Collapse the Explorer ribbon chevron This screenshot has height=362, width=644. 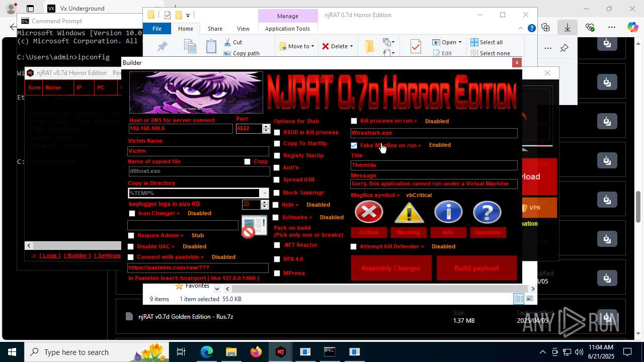tap(521, 29)
